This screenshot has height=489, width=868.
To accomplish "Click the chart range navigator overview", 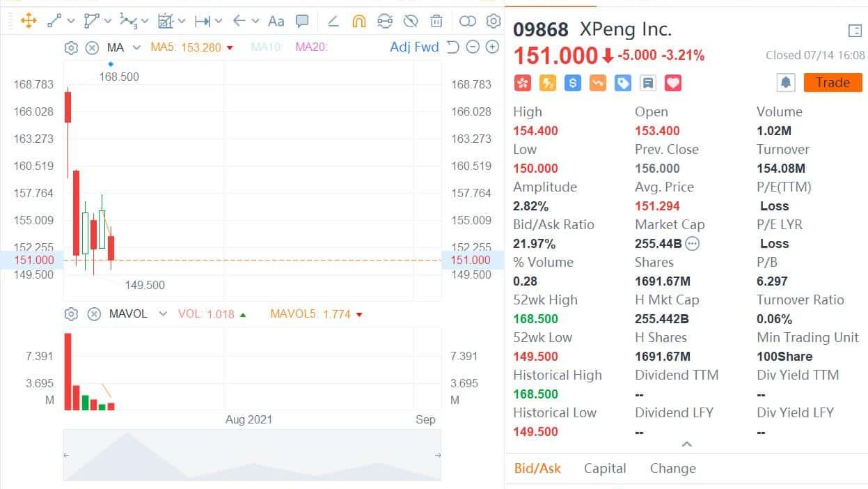I will (252, 456).
